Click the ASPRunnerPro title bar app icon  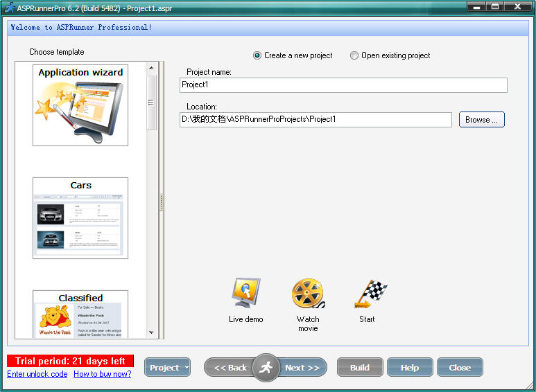(x=10, y=7)
